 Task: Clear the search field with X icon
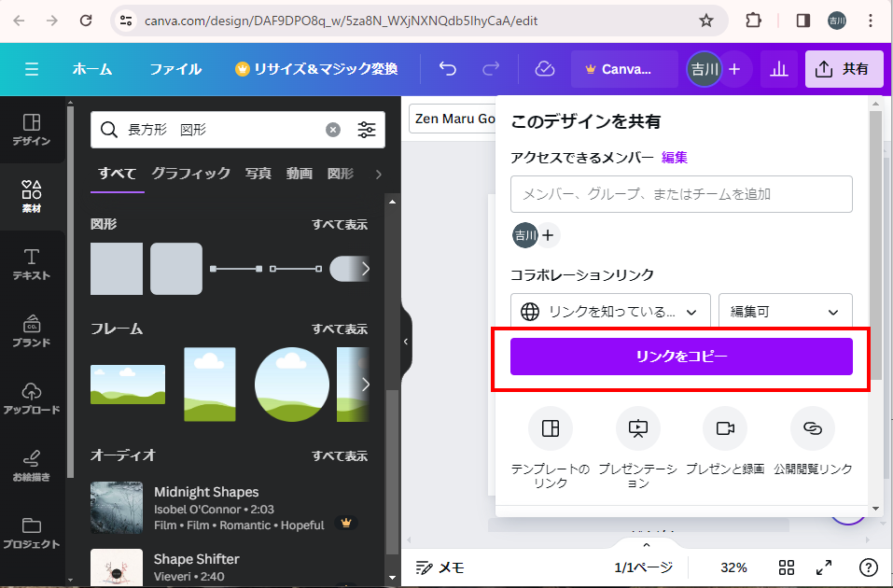(333, 130)
